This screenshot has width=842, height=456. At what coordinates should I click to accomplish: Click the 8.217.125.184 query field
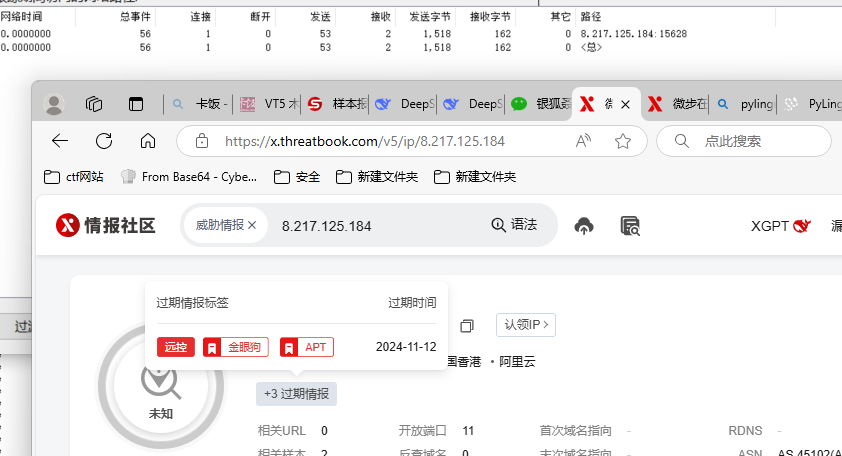326,226
